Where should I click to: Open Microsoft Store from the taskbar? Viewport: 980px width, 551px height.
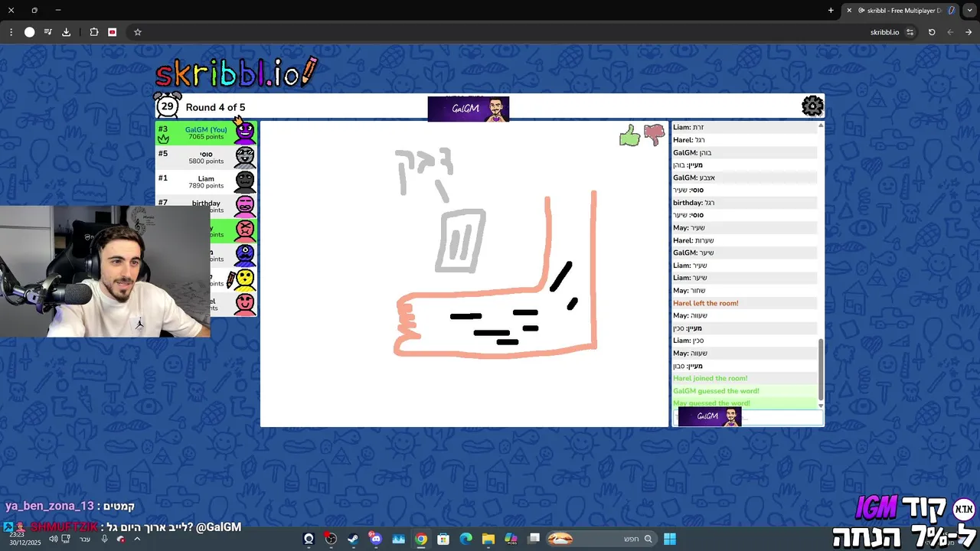(443, 539)
